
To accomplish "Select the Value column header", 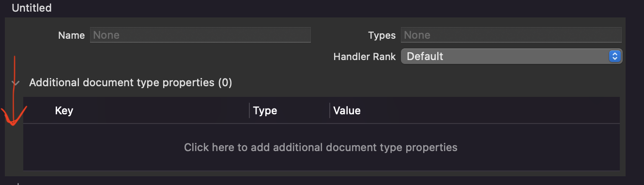I will pos(347,110).
